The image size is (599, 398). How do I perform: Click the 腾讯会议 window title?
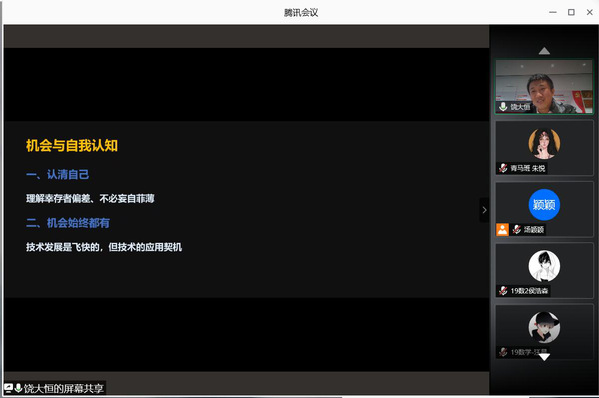pos(301,13)
